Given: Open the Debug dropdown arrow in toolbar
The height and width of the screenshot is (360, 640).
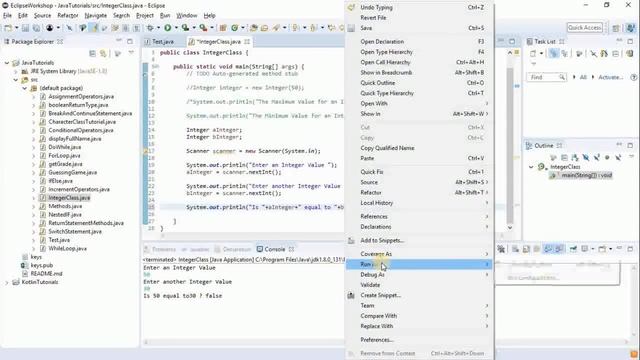Looking at the screenshot, I should click(158, 28).
